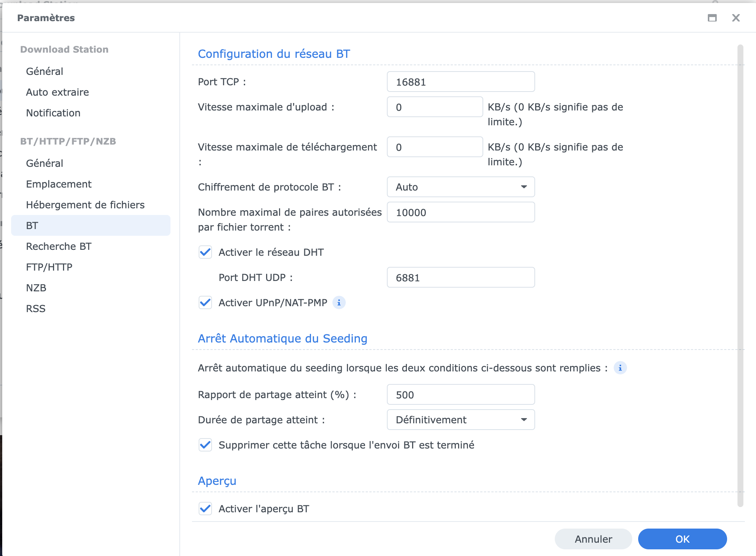Maximize the Paramètres window
756x556 pixels.
tap(712, 18)
